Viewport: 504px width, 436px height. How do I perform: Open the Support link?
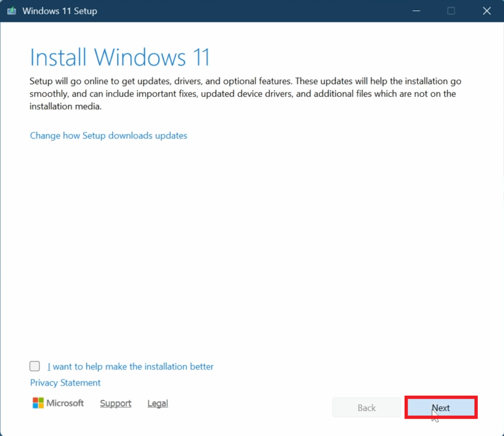coord(116,403)
